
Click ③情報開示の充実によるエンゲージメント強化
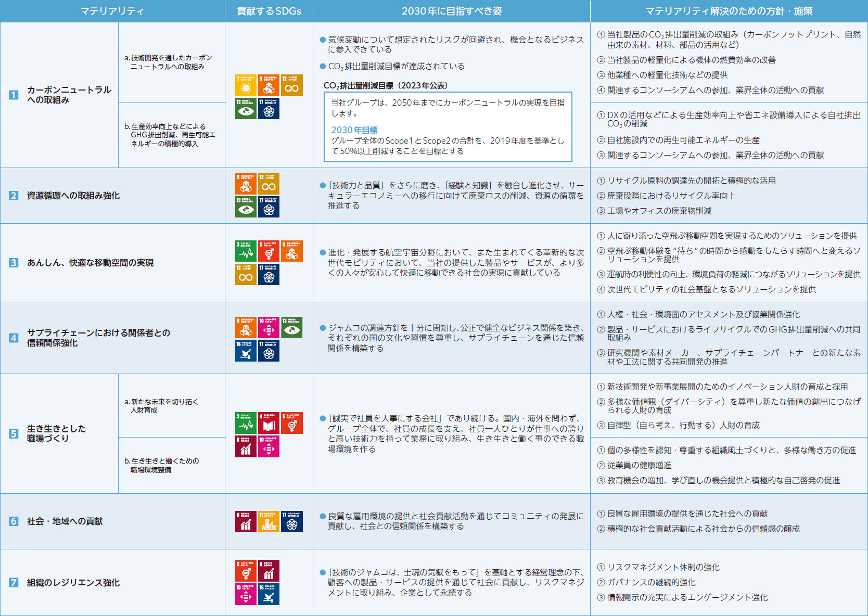[682, 597]
